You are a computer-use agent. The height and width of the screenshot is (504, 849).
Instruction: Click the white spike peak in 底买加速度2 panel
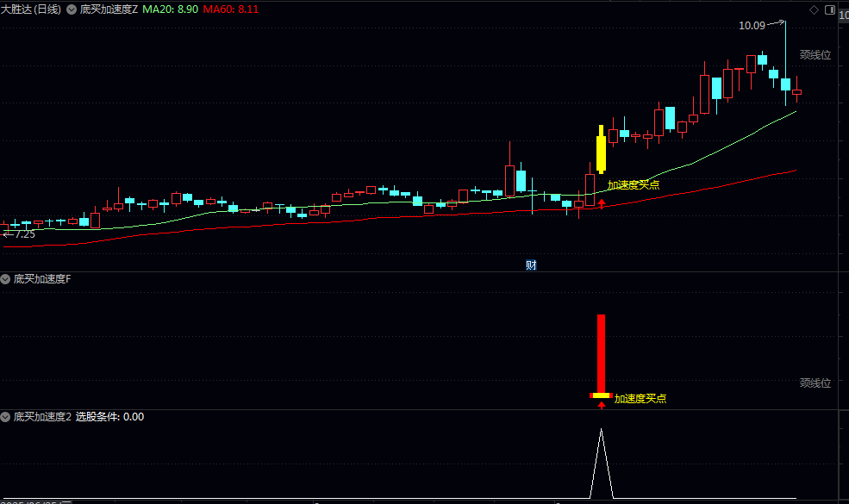coord(601,430)
